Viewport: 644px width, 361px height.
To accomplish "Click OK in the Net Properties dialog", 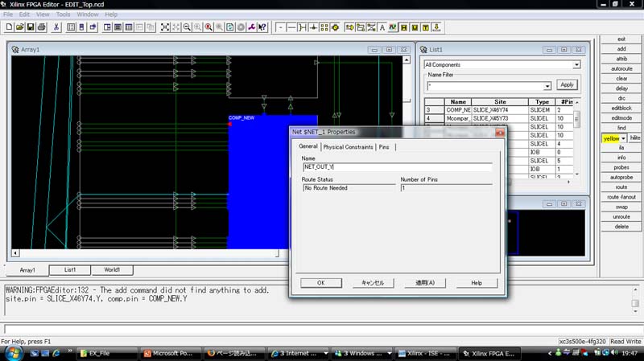I will pos(320,283).
